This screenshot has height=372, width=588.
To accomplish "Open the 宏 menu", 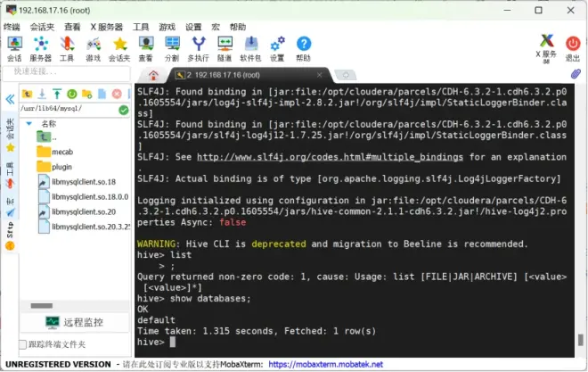I will pos(216,27).
